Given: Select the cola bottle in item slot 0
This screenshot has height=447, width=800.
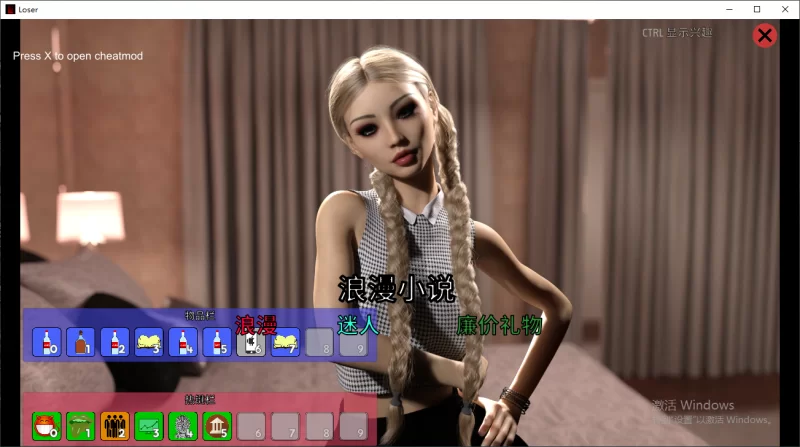Looking at the screenshot, I should pos(47,342).
